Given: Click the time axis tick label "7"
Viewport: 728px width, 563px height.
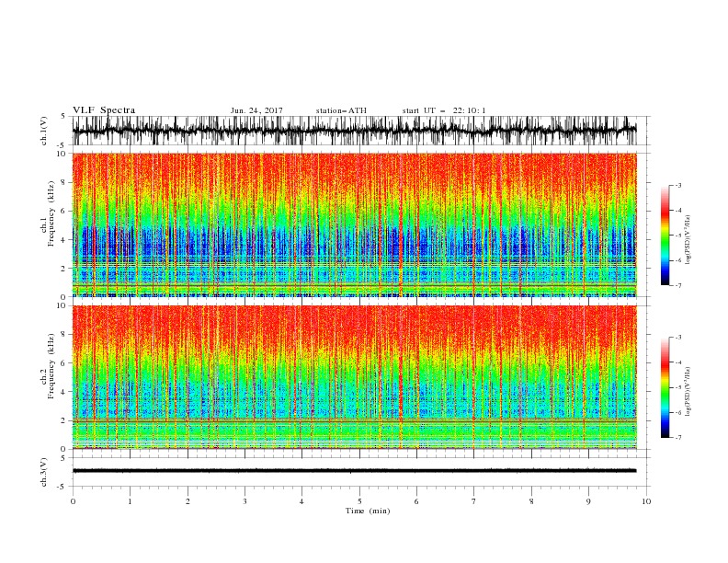Looking at the screenshot, I should [474, 501].
